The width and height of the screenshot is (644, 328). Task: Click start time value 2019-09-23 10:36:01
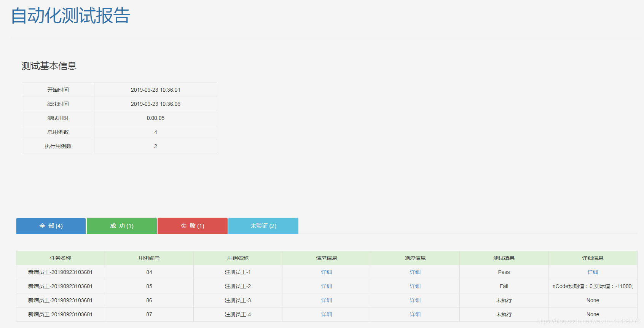coord(156,90)
